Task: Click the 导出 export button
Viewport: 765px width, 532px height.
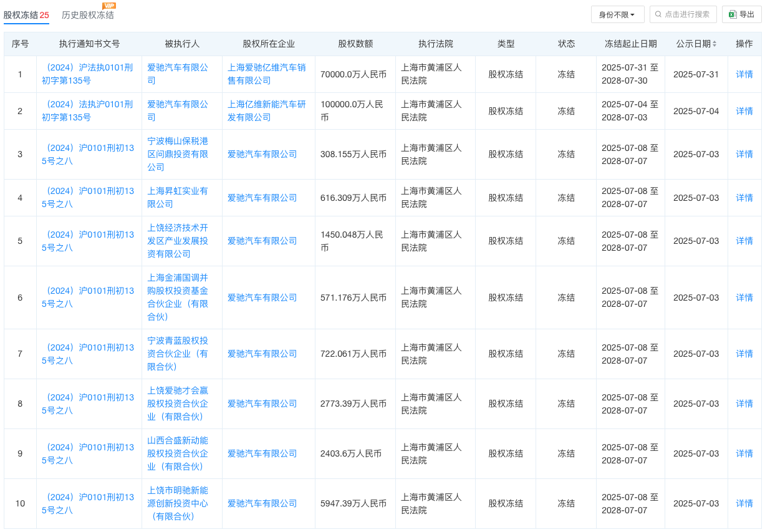Action: click(x=741, y=14)
